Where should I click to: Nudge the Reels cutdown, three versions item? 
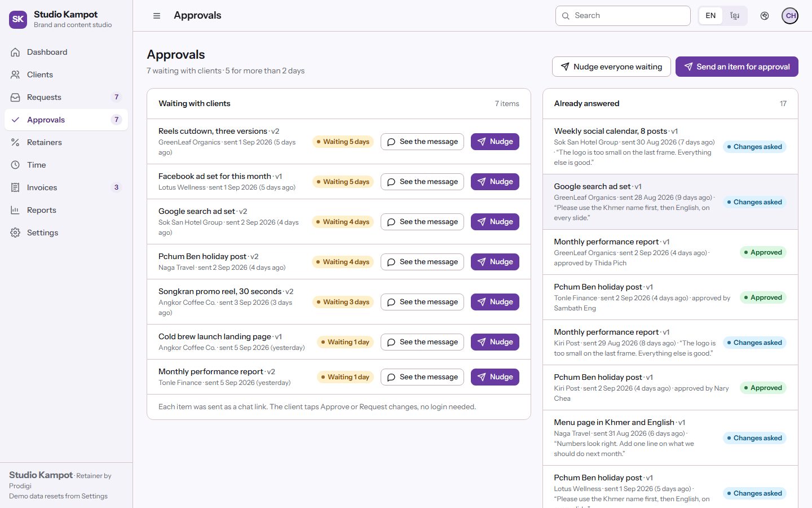pyautogui.click(x=495, y=142)
